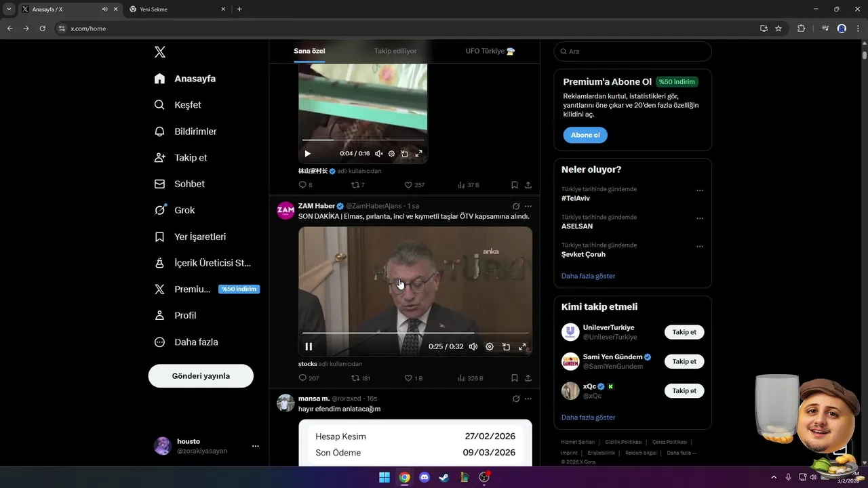
Task: Like the top post with 257 likes
Action: (x=414, y=185)
